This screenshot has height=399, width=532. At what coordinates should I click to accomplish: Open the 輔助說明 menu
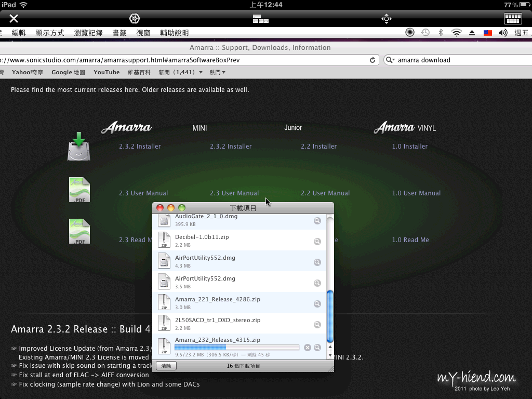(x=175, y=33)
